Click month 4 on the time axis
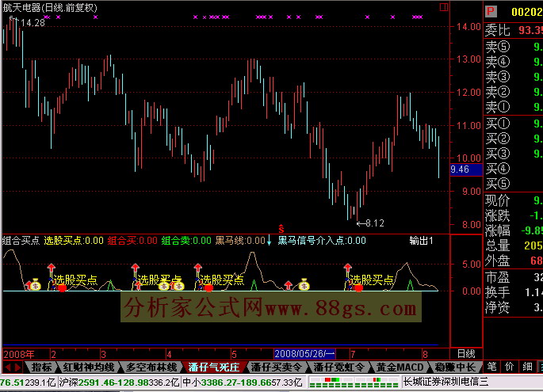 tap(169, 354)
